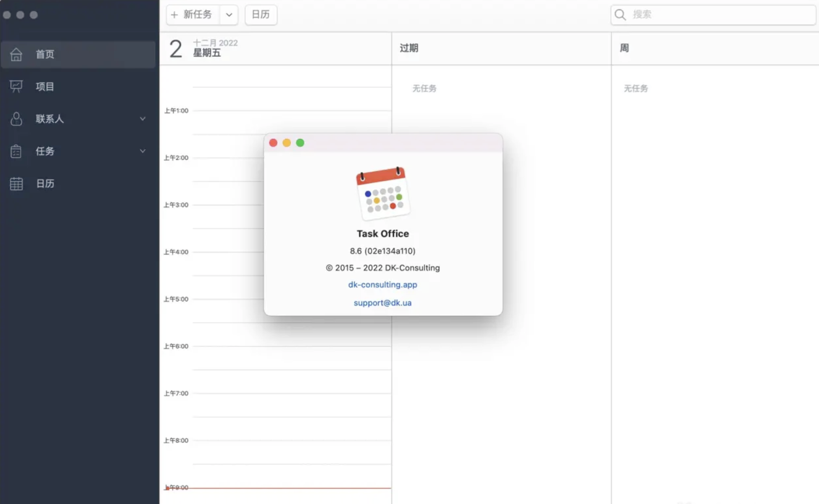Click 无任务 under the 周 column
Screen dimensions: 819x504
coord(636,89)
